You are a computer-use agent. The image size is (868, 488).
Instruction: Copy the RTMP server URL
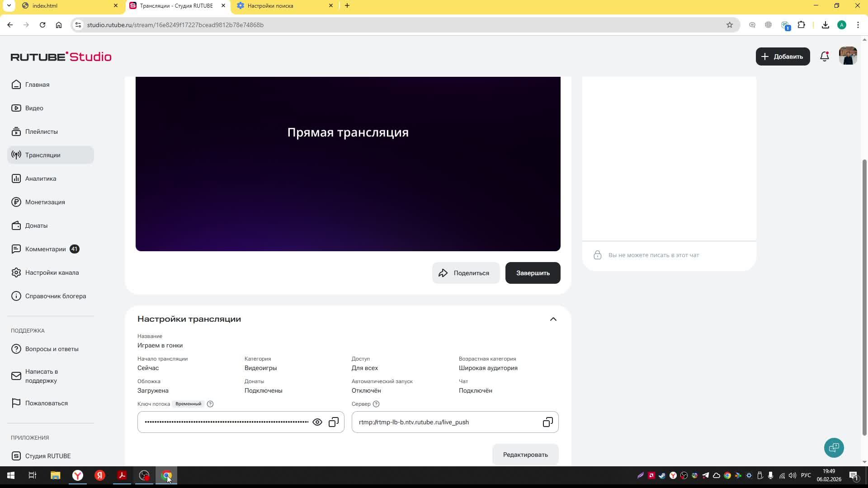coord(547,422)
